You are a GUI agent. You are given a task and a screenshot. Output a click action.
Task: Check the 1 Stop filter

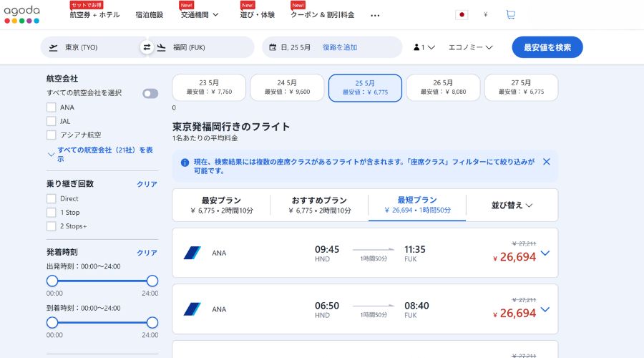[x=52, y=213]
